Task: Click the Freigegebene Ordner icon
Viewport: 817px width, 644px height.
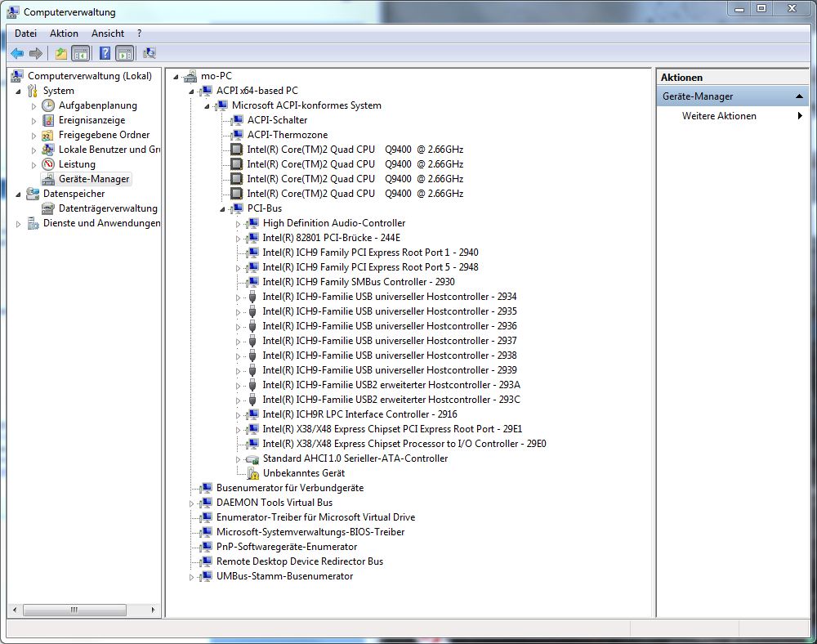Action: click(x=48, y=135)
